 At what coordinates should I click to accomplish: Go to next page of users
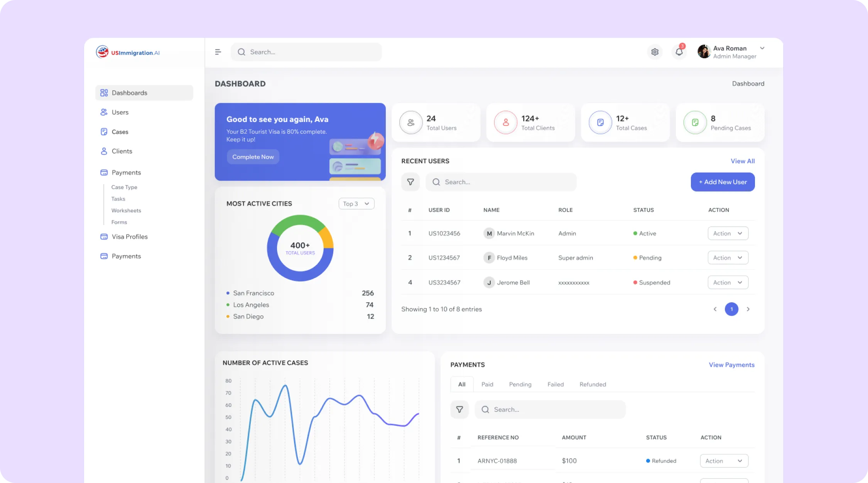pyautogui.click(x=748, y=309)
